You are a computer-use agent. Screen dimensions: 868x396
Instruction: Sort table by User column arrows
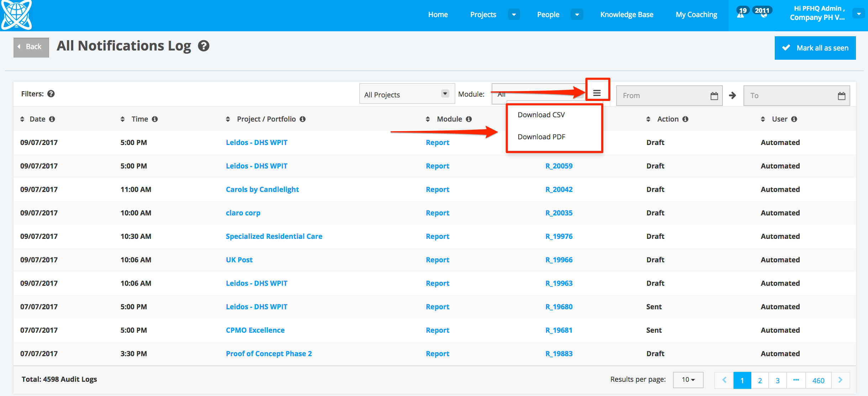point(763,119)
